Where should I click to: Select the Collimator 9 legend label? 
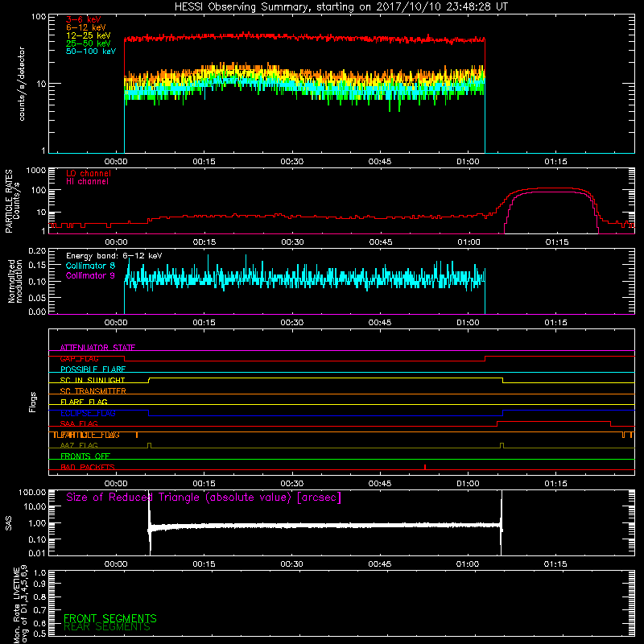click(90, 275)
